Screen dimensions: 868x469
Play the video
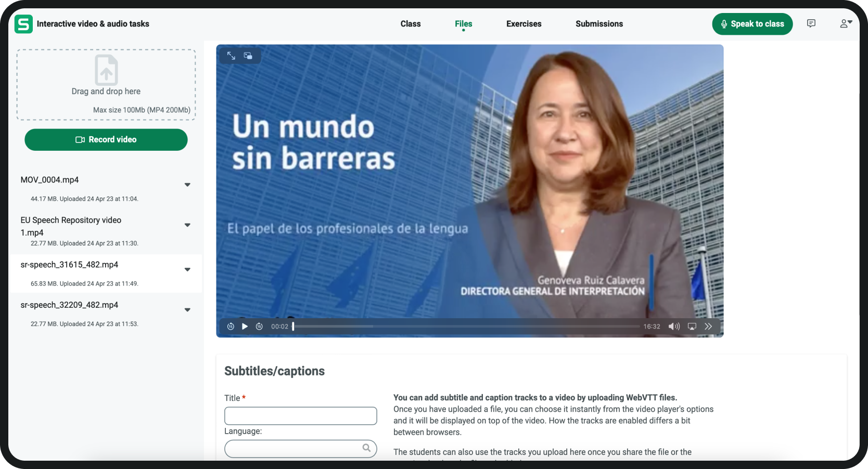click(245, 327)
